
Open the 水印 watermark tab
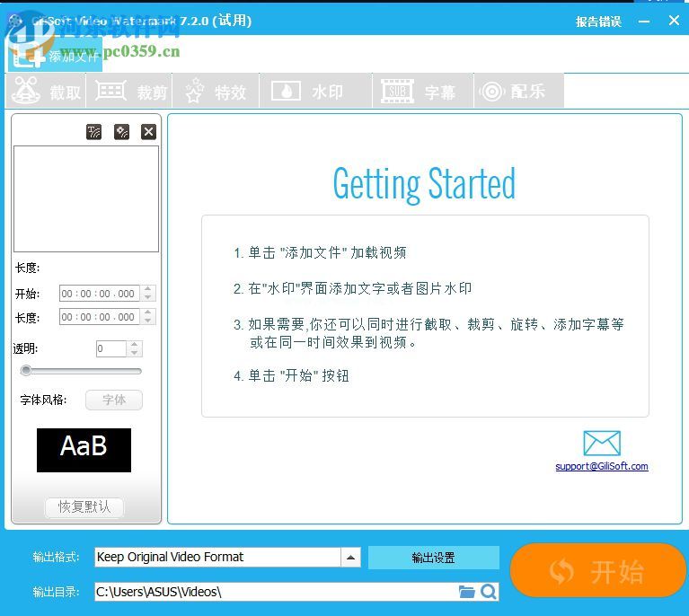point(308,92)
